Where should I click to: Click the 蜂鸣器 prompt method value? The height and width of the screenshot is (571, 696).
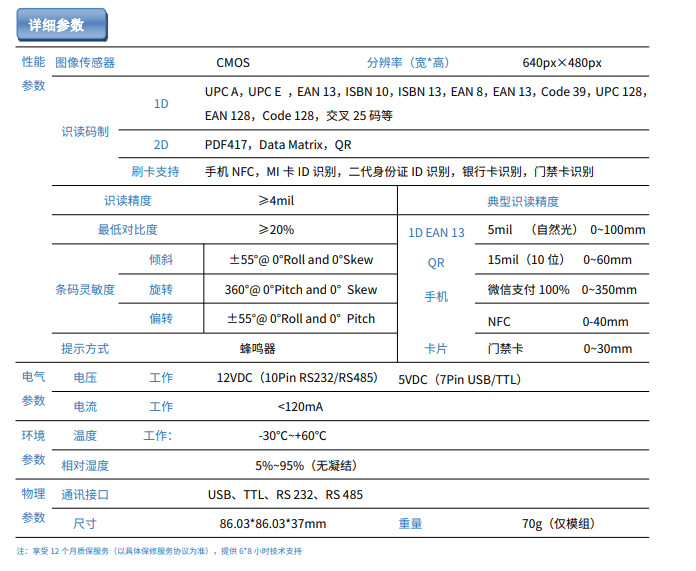point(257,349)
